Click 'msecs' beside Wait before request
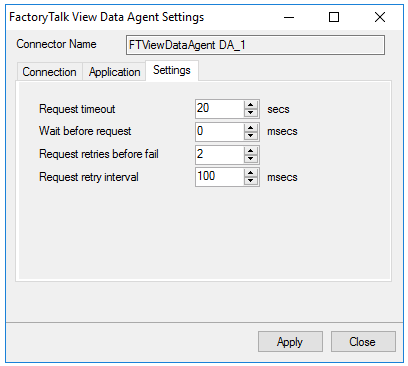 pyautogui.click(x=282, y=131)
